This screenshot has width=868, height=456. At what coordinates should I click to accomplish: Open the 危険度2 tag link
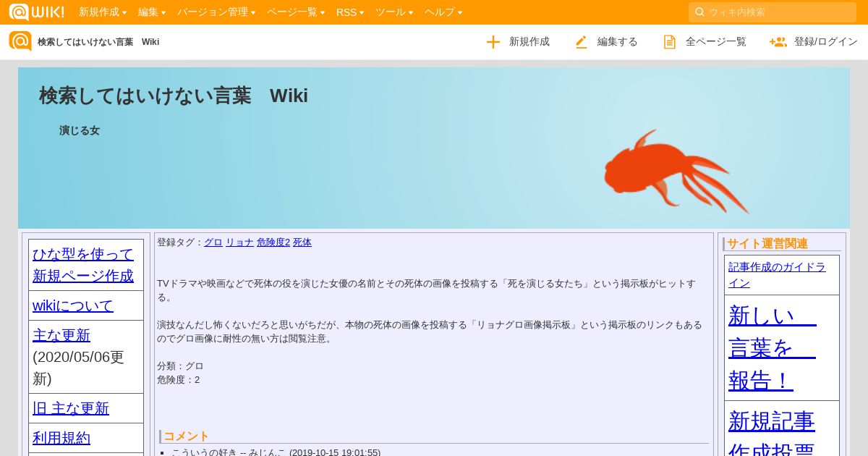coord(273,242)
